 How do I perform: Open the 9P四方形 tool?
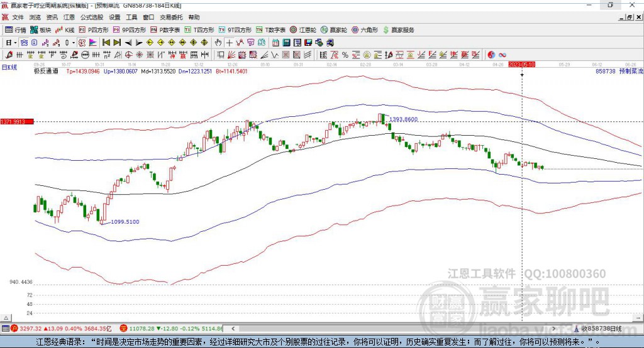129,30
